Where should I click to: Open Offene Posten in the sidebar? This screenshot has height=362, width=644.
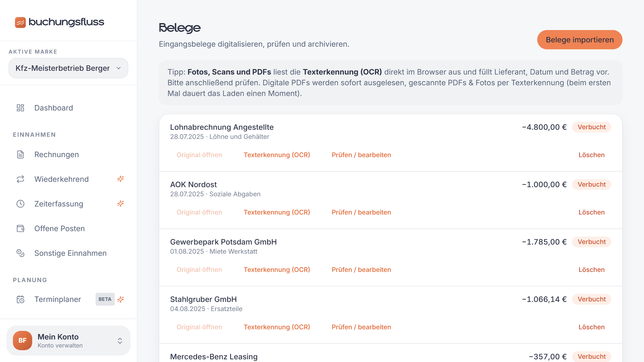click(x=60, y=228)
